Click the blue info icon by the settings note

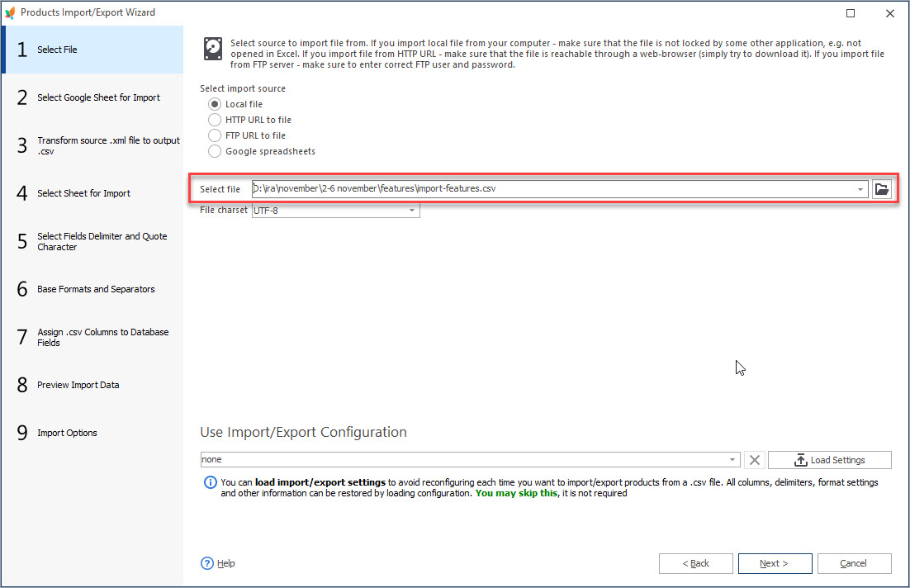point(210,482)
